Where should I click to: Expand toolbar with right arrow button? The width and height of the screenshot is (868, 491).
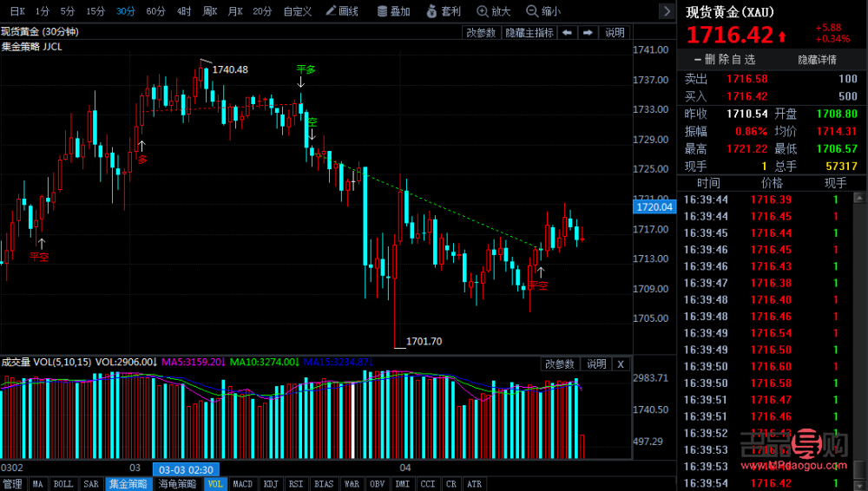667,11
